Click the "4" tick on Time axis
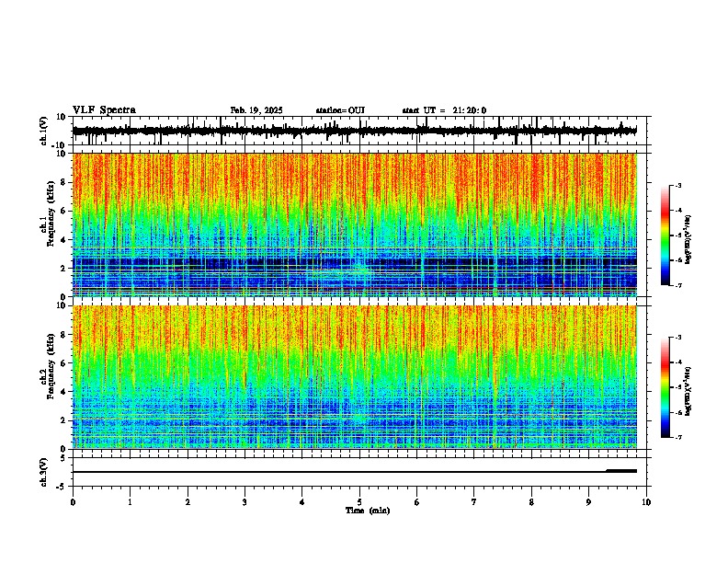Image resolution: width=728 pixels, height=563 pixels. 302,502
